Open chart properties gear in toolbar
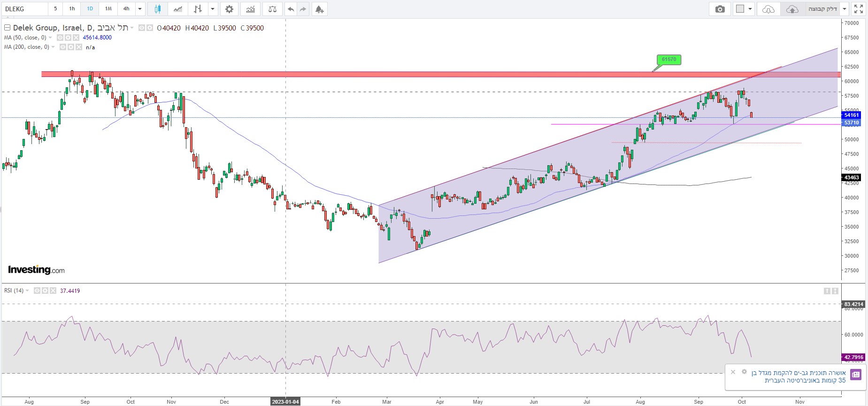This screenshot has height=406, width=868. coord(229,9)
